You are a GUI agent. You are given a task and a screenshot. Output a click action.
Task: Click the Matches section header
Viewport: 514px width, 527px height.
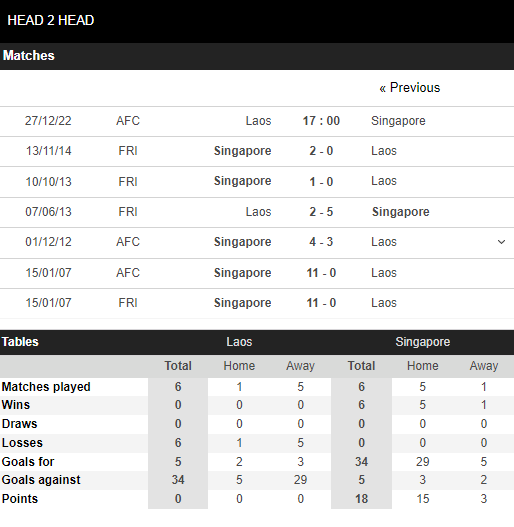pos(257,56)
